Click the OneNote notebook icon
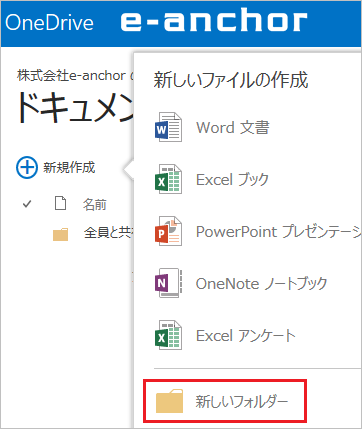 168,283
